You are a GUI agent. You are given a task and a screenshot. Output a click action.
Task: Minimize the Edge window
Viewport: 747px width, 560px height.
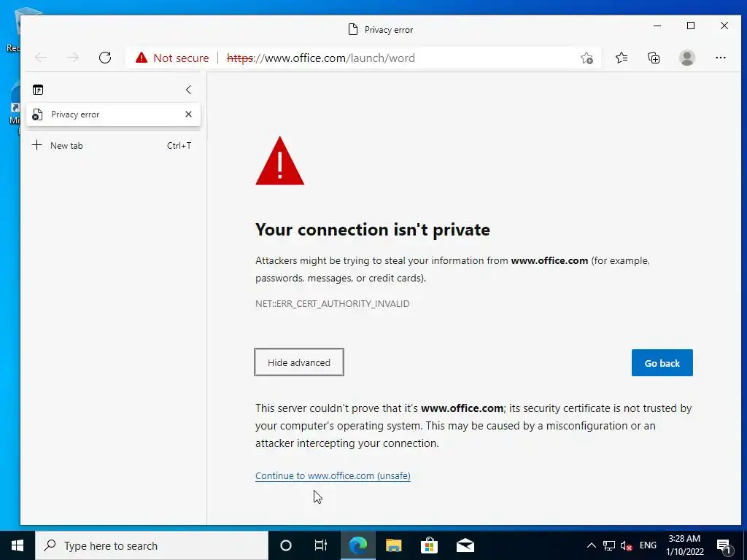tap(657, 26)
